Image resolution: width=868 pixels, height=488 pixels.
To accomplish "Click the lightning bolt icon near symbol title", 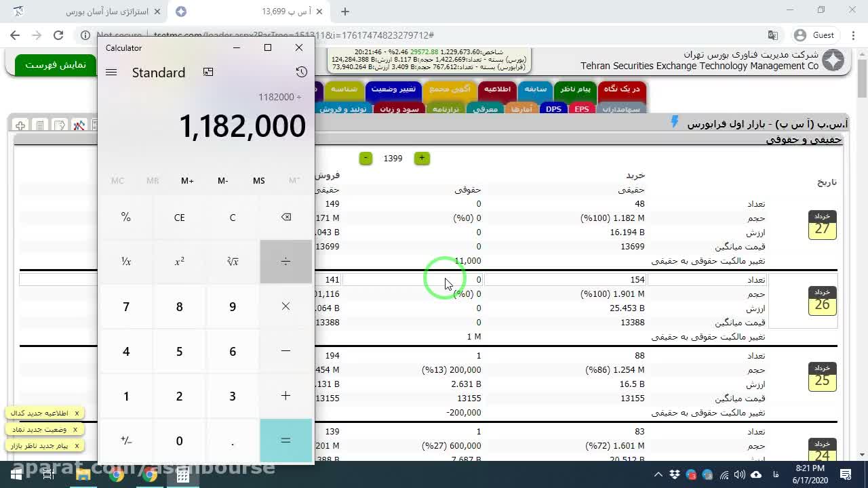I will tap(675, 122).
